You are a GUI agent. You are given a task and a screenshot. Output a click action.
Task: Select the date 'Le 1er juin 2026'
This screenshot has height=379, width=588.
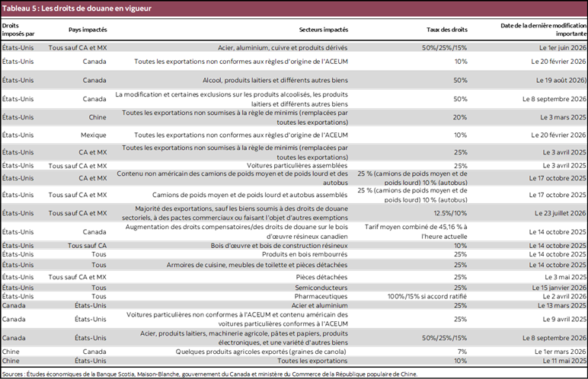click(x=563, y=48)
